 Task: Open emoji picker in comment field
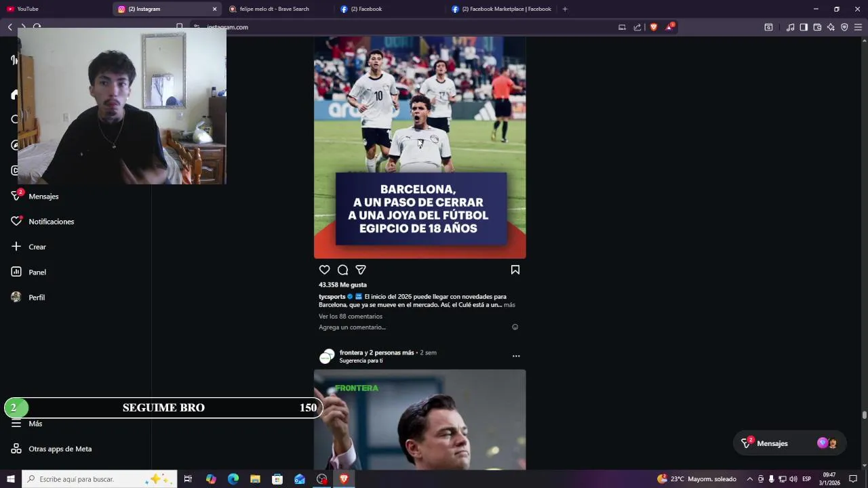[515, 327]
